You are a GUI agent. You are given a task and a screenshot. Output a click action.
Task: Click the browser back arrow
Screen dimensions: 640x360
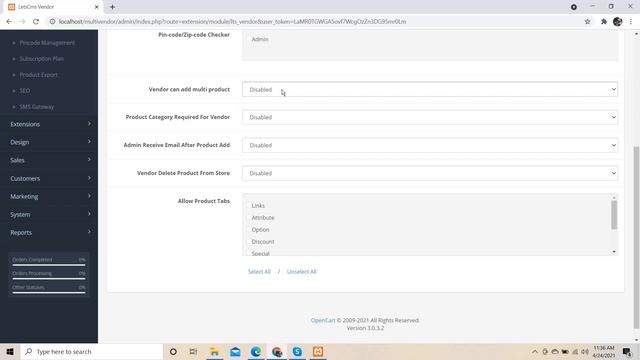(9, 22)
